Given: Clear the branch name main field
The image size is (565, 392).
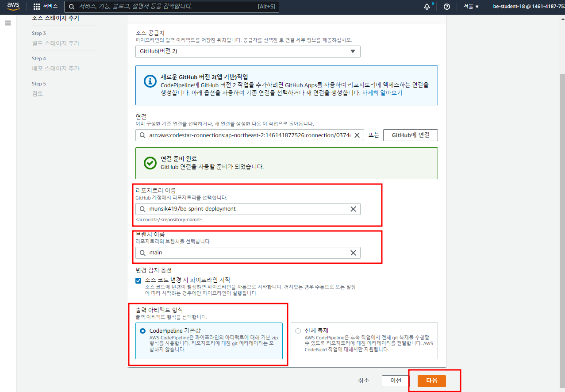Looking at the screenshot, I should pyautogui.click(x=353, y=253).
